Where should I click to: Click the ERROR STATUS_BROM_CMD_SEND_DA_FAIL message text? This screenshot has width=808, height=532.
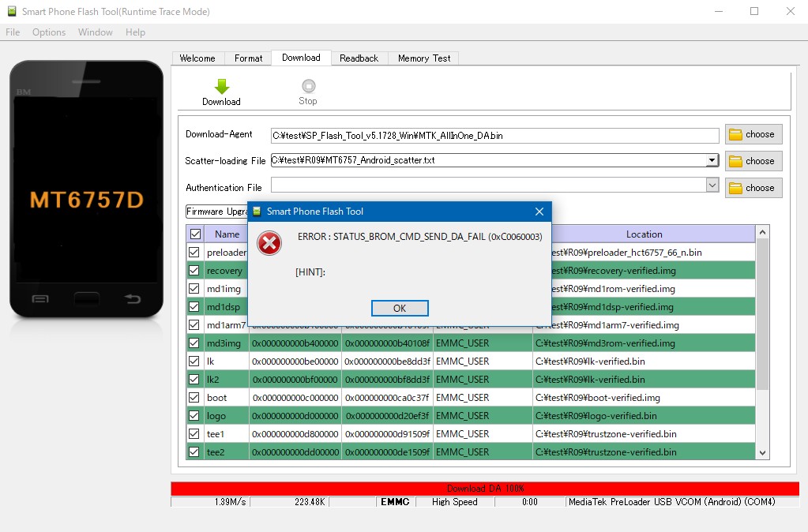tap(419, 237)
